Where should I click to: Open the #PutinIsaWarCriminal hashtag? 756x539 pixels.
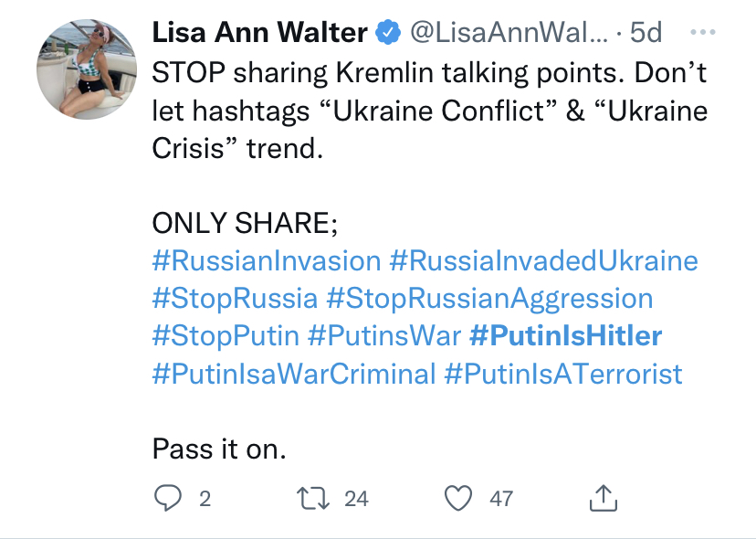tap(293, 374)
